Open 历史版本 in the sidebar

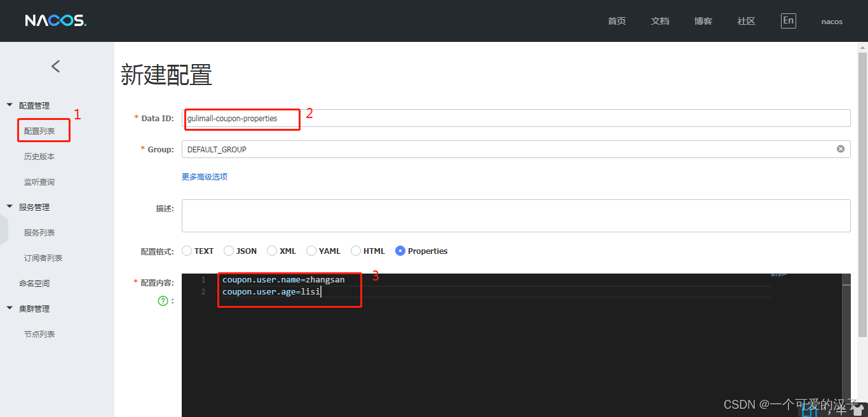[x=39, y=156]
